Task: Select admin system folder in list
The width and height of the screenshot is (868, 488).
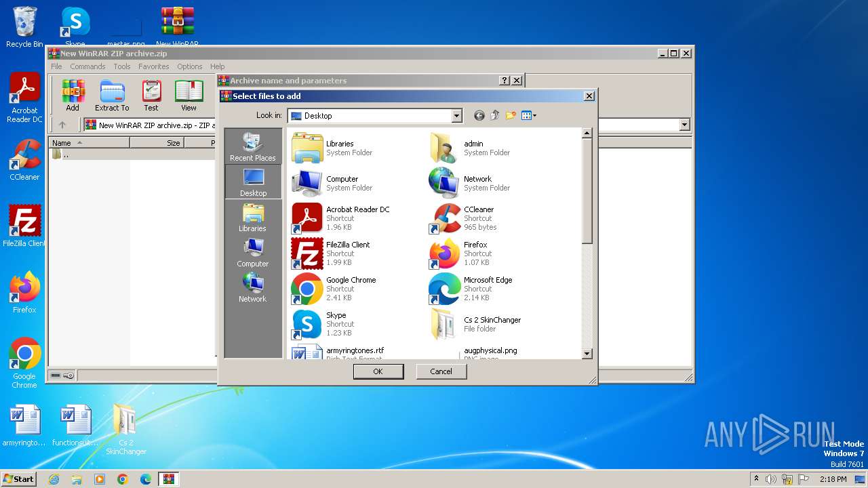Action: tap(470, 148)
